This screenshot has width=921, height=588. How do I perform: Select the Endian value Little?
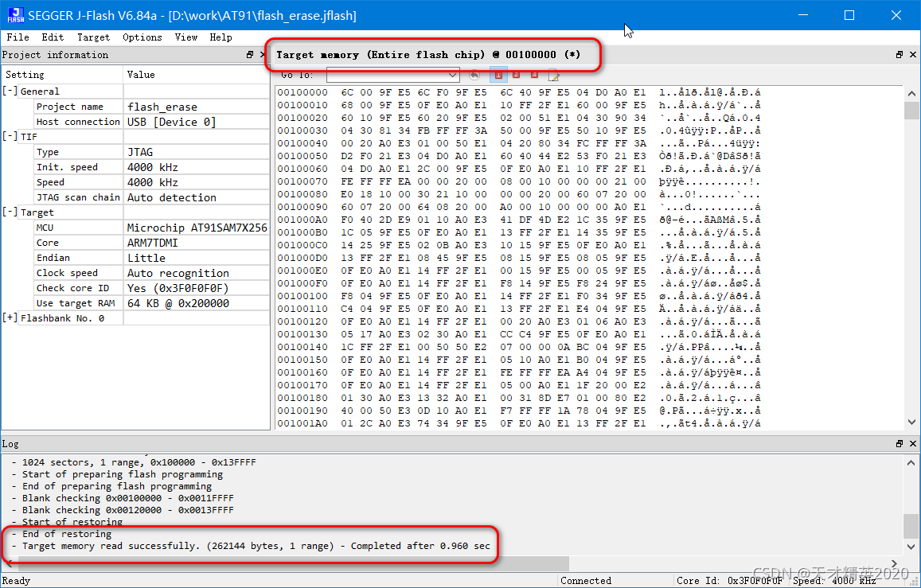(146, 259)
